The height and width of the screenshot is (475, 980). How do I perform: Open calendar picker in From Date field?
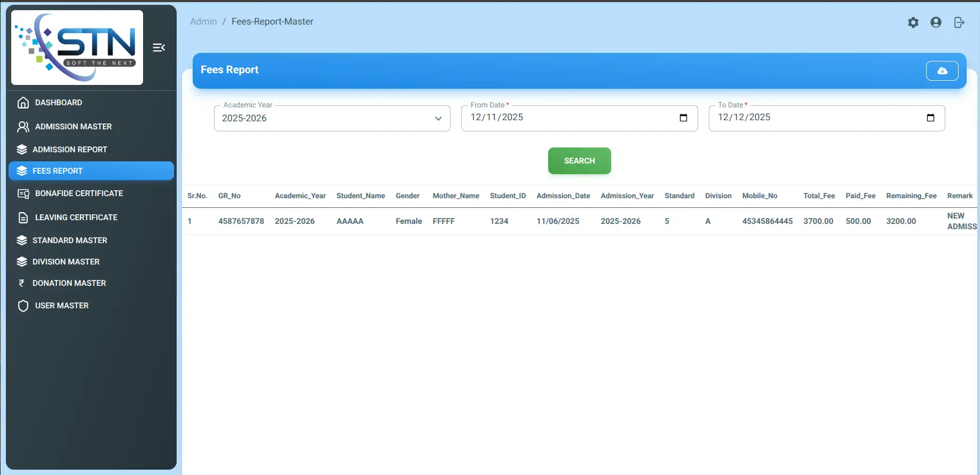pyautogui.click(x=683, y=118)
